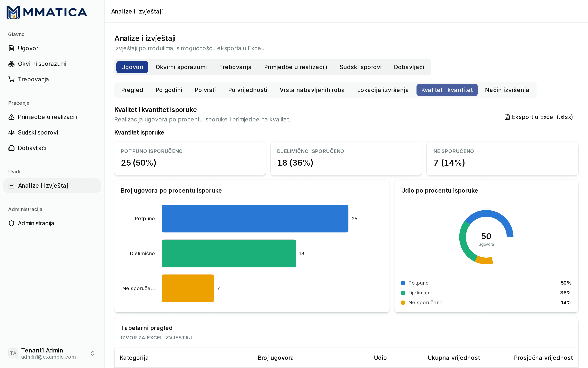This screenshot has height=368, width=588.
Task: Click the Ukupna vrijednost column header
Action: [x=454, y=358]
